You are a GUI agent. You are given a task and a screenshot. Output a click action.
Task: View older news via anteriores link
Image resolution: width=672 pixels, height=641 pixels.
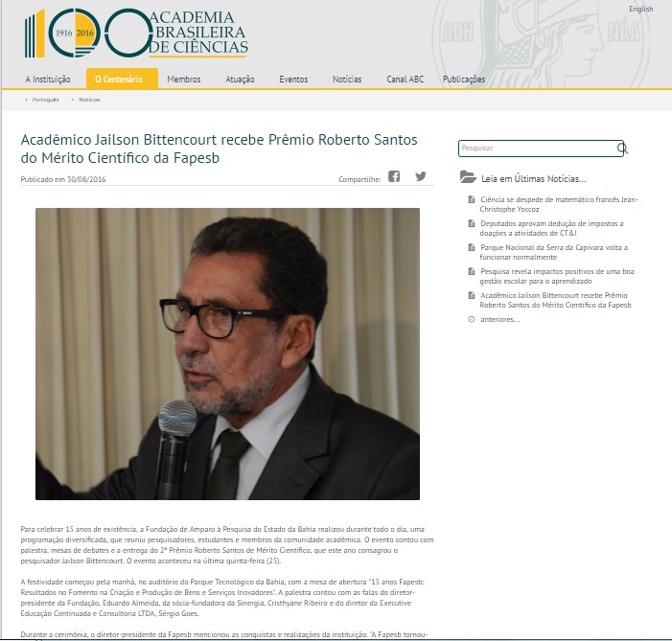[500, 319]
